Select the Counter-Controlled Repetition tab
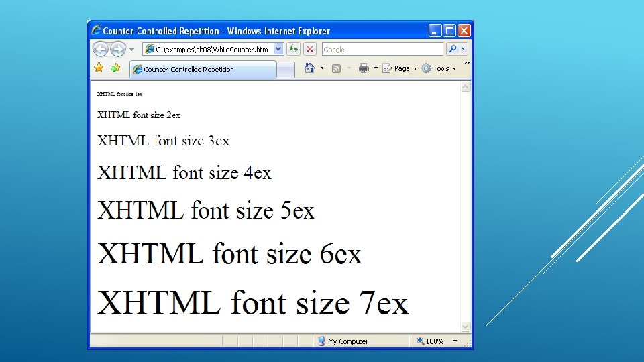This screenshot has height=362, width=644. coord(203,69)
